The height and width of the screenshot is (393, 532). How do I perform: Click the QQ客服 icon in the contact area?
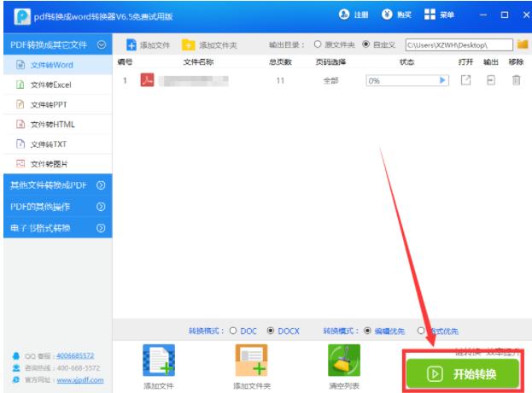pos(16,356)
